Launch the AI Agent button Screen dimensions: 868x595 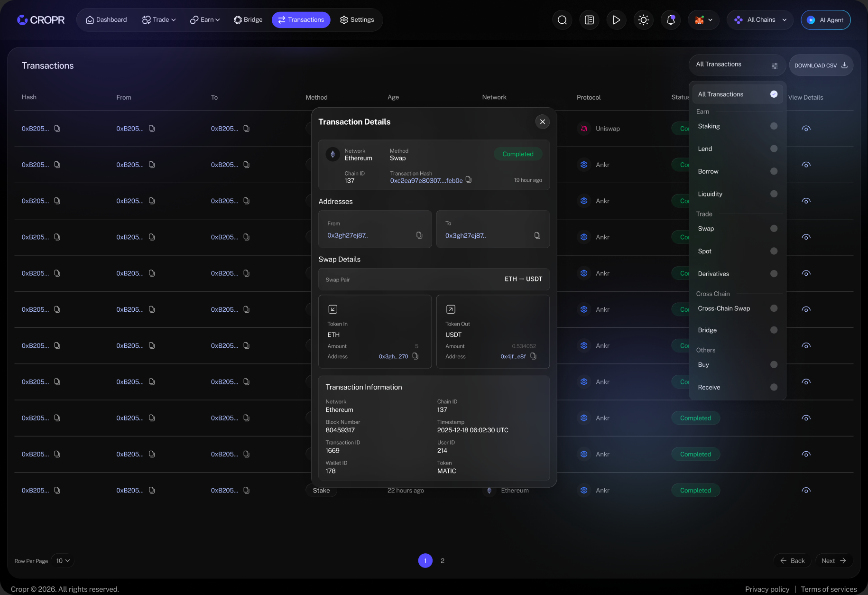click(x=826, y=20)
